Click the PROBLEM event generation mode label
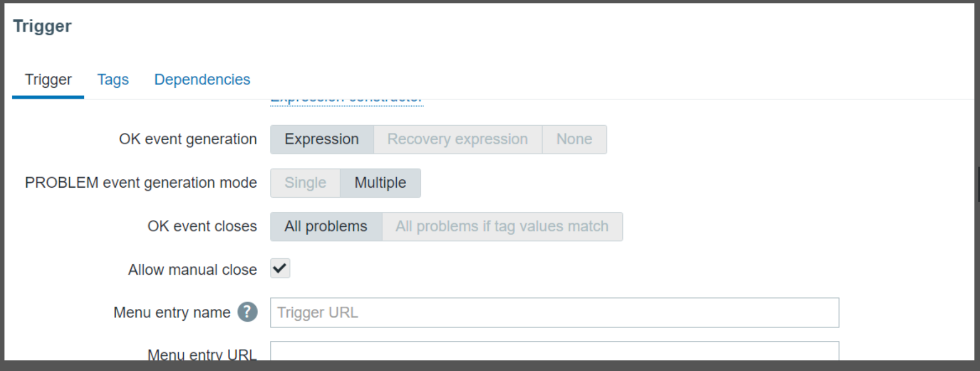Screen dimensions: 980x371 pos(141,183)
